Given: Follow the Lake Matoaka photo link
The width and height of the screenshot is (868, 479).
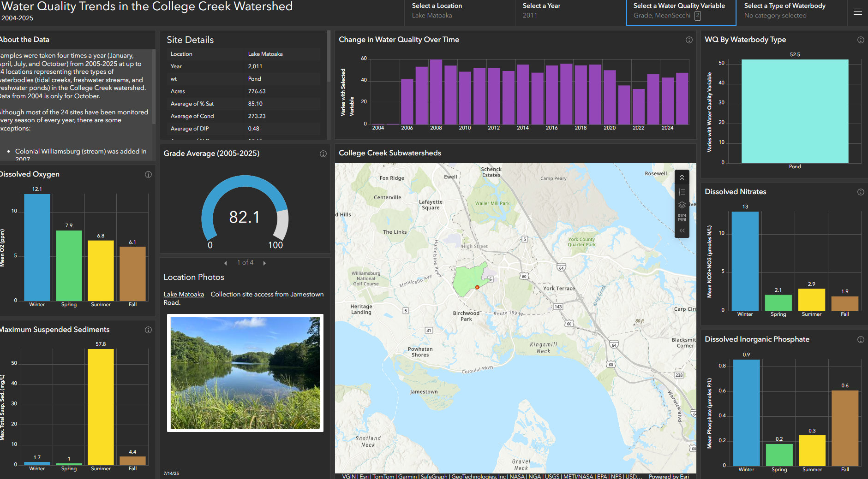Looking at the screenshot, I should tap(184, 295).
